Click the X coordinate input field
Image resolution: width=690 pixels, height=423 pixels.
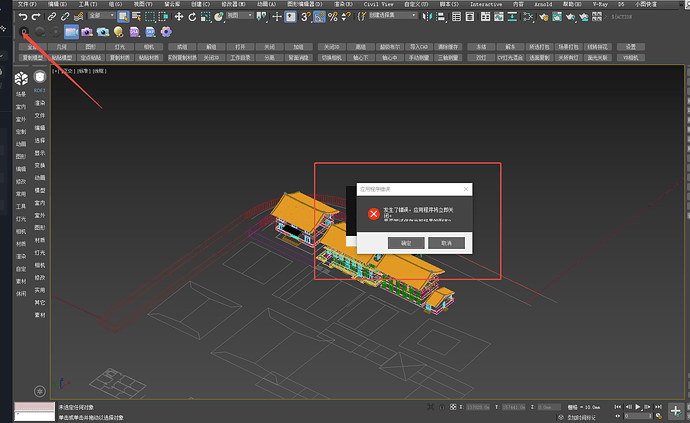(477, 407)
